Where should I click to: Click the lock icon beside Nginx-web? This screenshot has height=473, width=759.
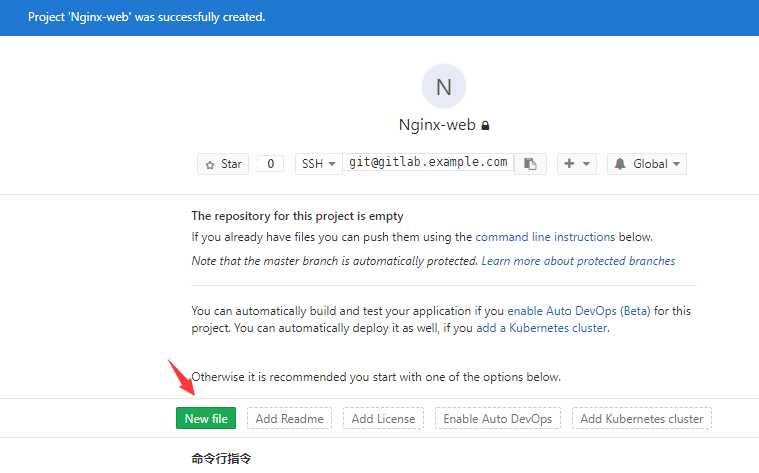(486, 125)
